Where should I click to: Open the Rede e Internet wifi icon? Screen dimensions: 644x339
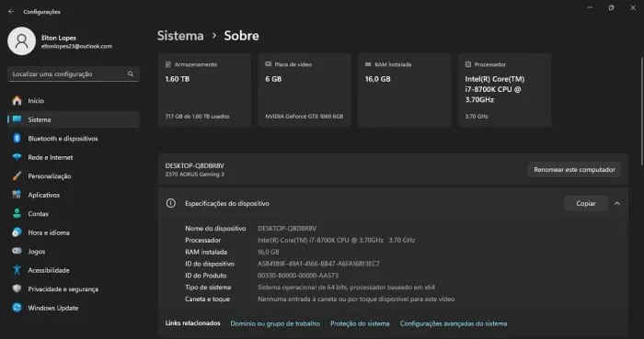(17, 157)
